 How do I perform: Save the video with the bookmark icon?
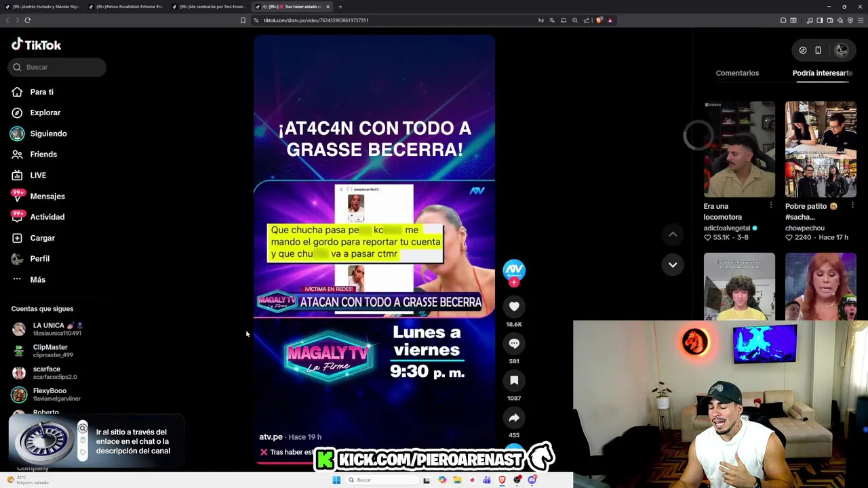pos(514,381)
